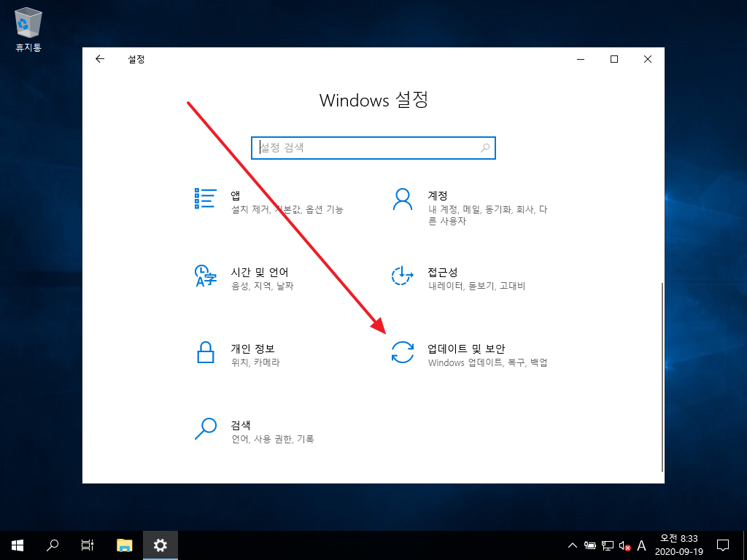Click the network tray icon

pos(608,545)
